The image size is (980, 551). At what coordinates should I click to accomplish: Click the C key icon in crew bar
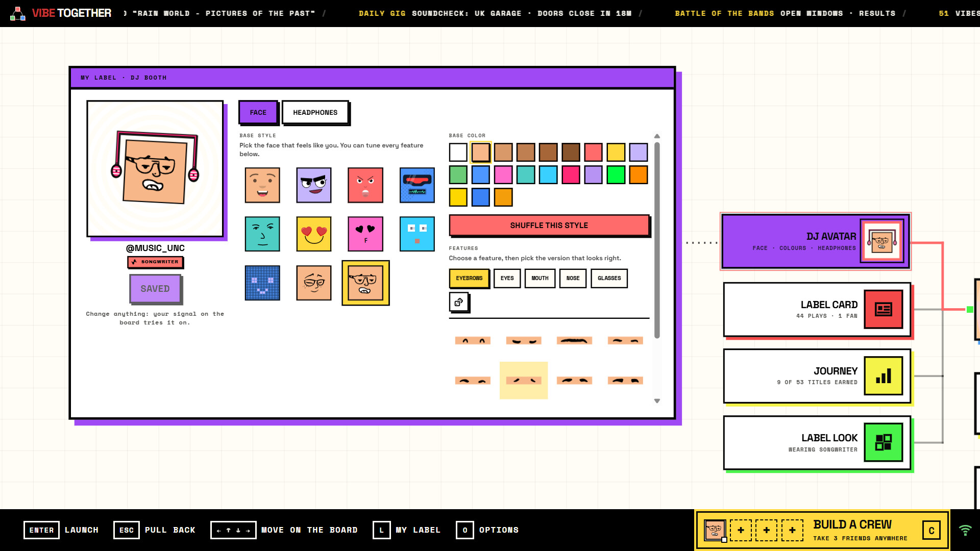(932, 530)
